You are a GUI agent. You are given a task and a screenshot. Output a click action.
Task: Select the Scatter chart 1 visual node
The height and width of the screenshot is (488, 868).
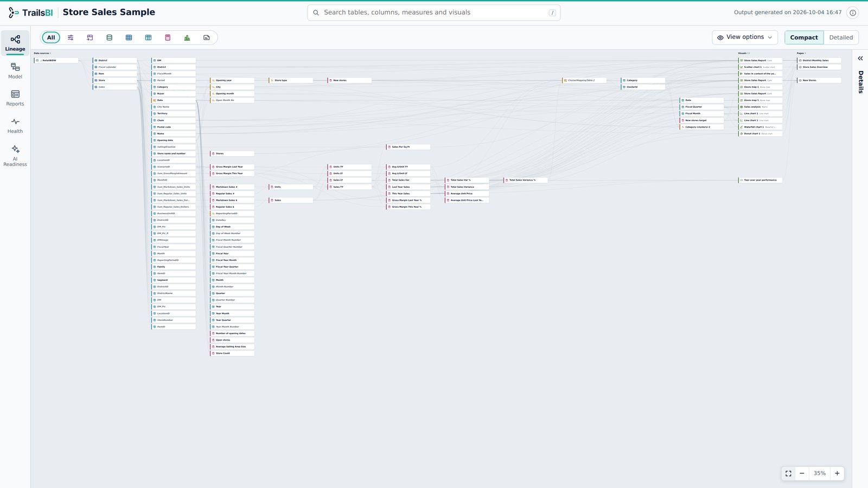click(x=760, y=67)
